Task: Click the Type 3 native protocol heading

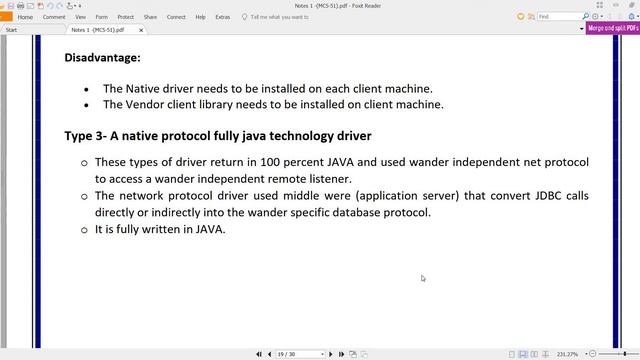Action: (218, 136)
